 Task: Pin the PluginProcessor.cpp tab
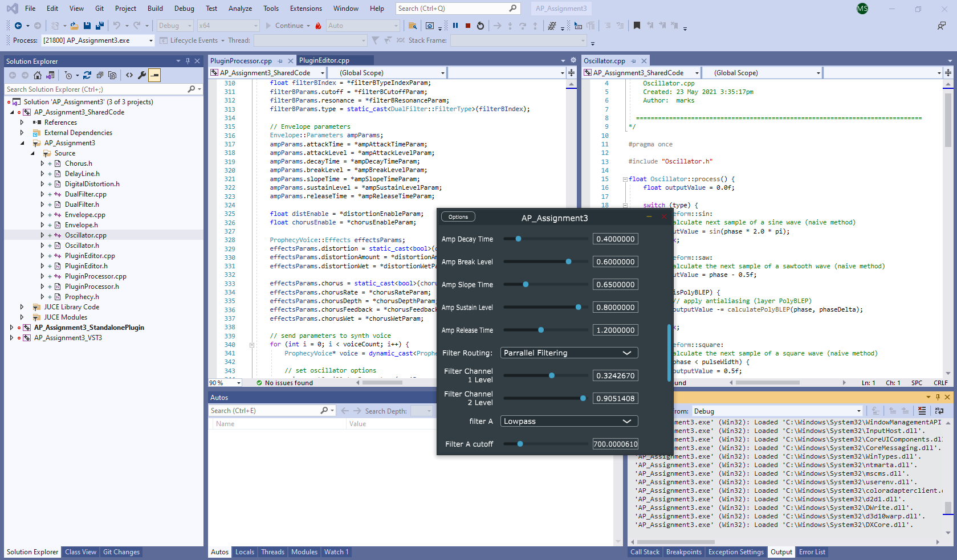click(280, 61)
